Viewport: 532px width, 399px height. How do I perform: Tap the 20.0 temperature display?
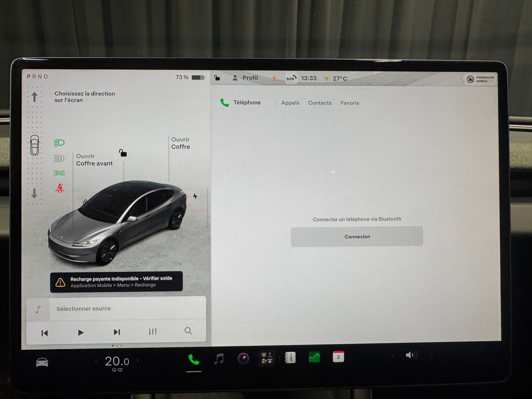pyautogui.click(x=117, y=361)
